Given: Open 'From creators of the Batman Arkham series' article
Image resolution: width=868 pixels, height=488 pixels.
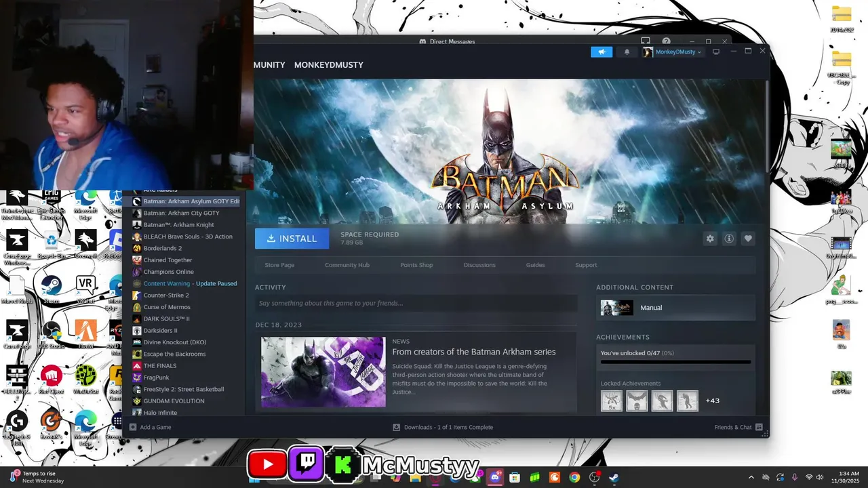Looking at the screenshot, I should 474,352.
